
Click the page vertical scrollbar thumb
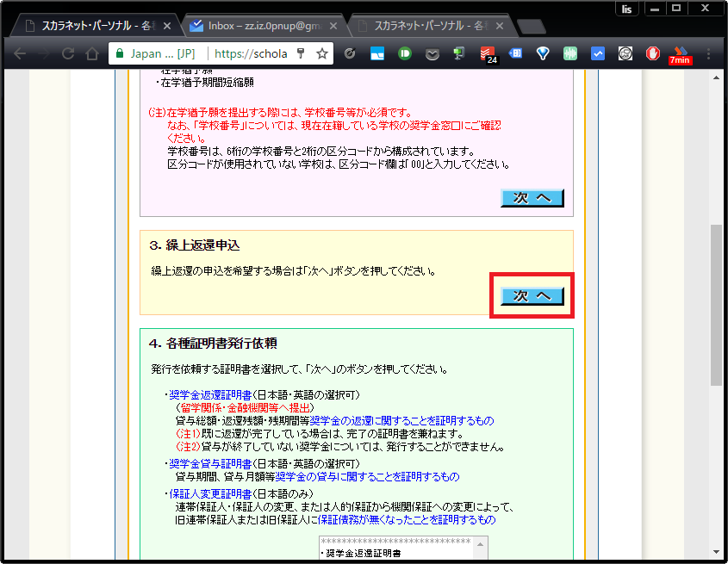click(x=717, y=306)
